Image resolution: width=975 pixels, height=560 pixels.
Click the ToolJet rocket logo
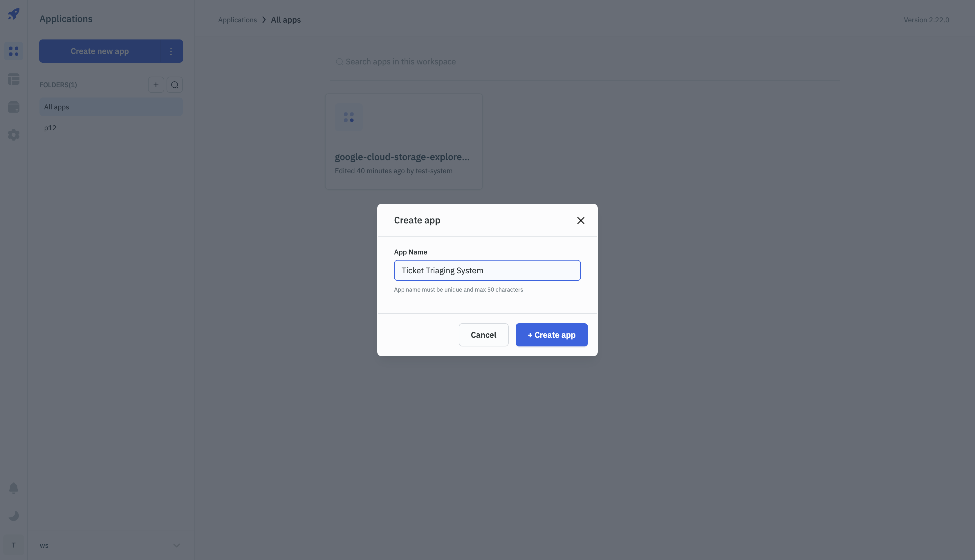coord(13,14)
